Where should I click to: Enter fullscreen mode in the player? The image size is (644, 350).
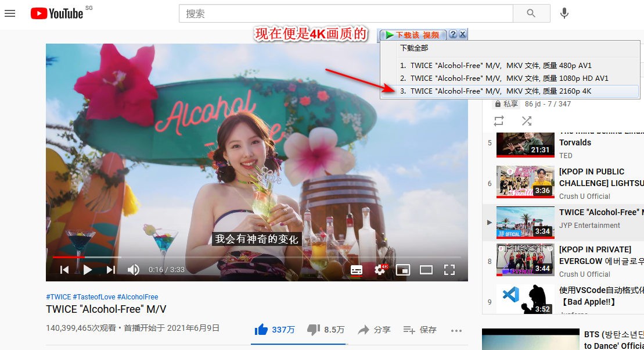[x=449, y=270]
